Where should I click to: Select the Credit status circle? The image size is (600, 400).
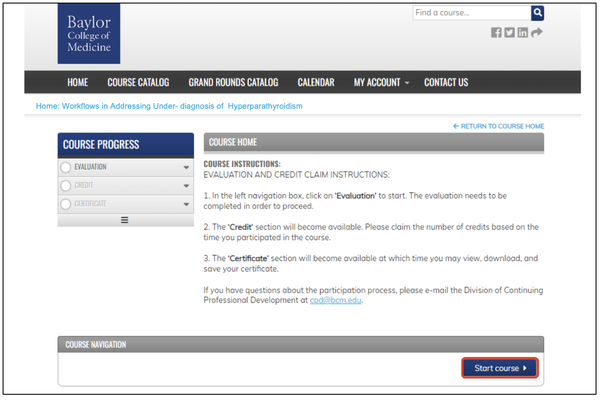pyautogui.click(x=66, y=186)
